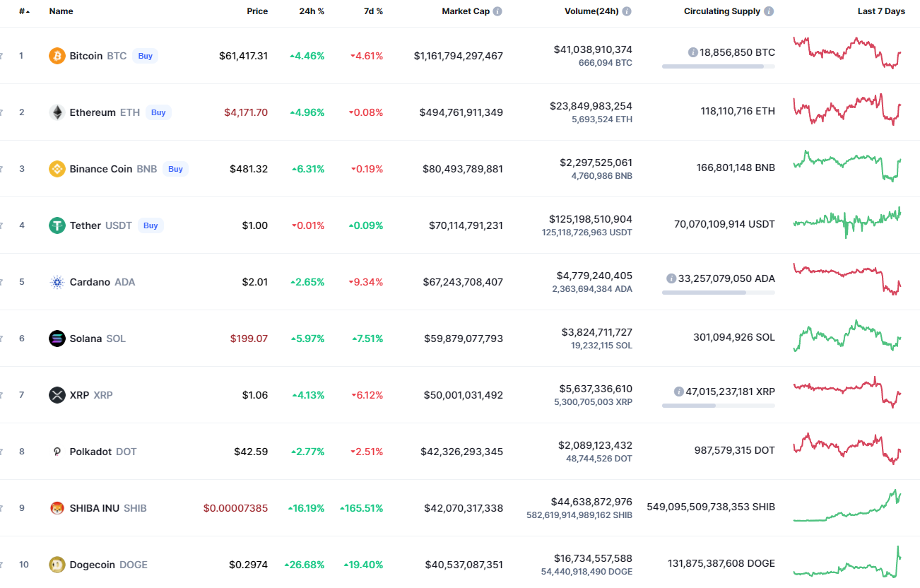Screen dimensions: 920x588
Task: Click the Buy button next to Ethereum
Action: coord(158,112)
